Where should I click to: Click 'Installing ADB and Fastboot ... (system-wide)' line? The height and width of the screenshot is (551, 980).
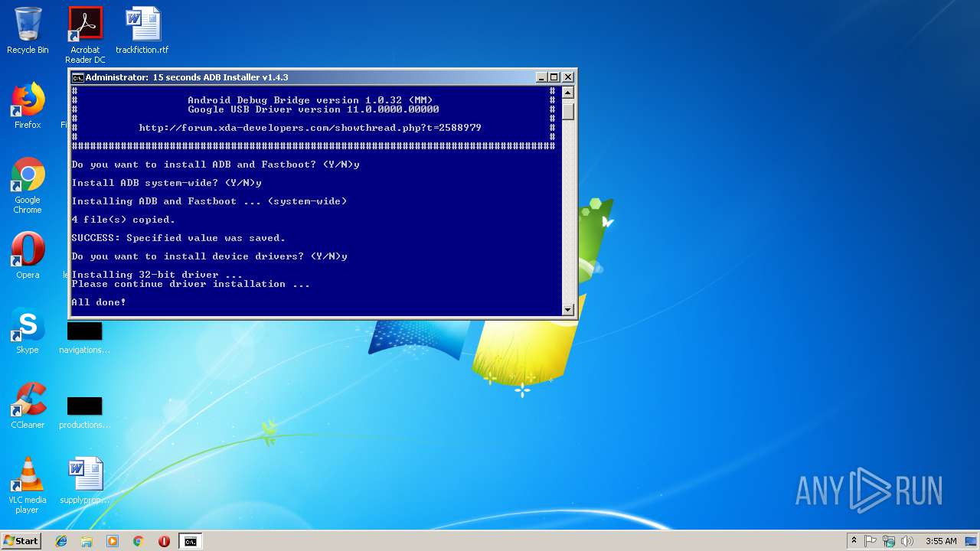209,201
